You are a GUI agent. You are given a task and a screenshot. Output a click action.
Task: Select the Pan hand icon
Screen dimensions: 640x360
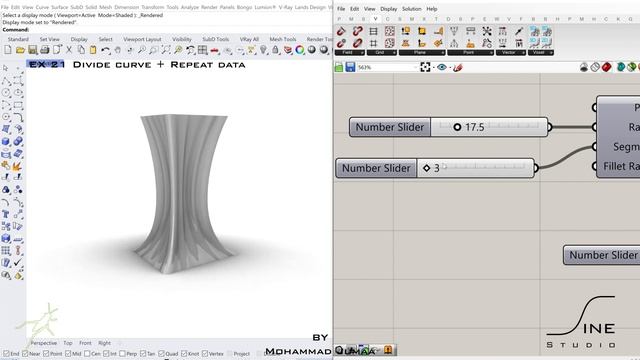click(x=118, y=50)
